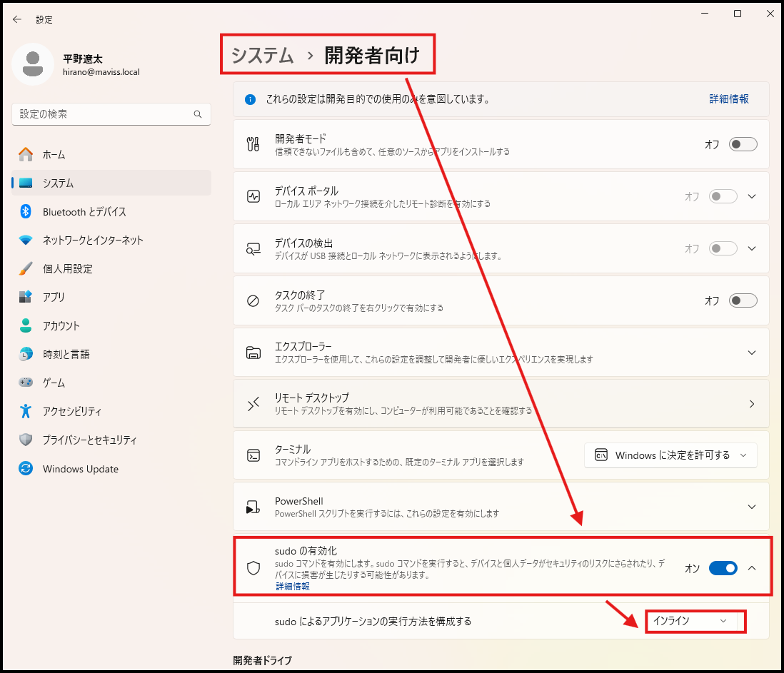This screenshot has width=784, height=673.
Task: Select Bluetooth とデバイス in the sidebar
Action: pyautogui.click(x=84, y=212)
